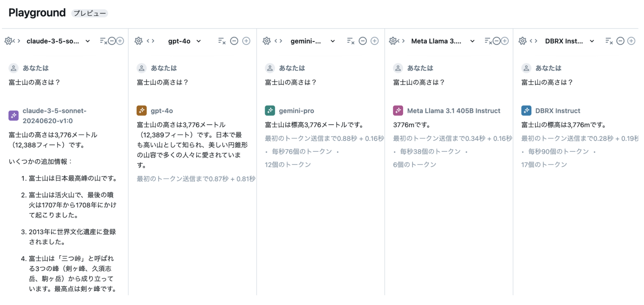Screen dimensions: 644x305
Task: Click the pink Meta Llama 3.1 405B avatar
Action: click(x=398, y=111)
